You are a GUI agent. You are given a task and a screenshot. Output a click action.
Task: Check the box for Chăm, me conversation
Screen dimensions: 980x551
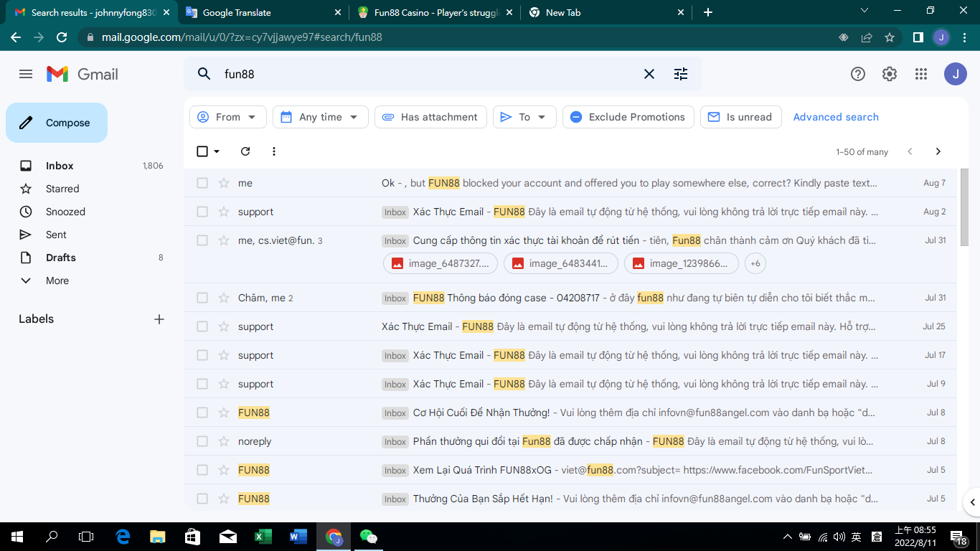(202, 298)
